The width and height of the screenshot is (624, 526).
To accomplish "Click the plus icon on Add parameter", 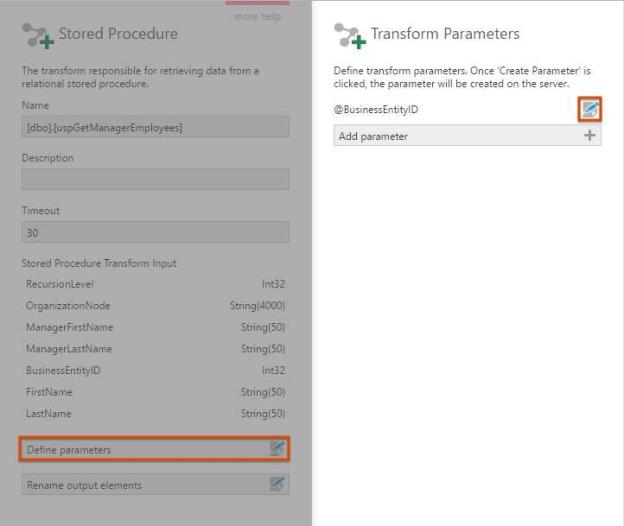I will click(590, 136).
